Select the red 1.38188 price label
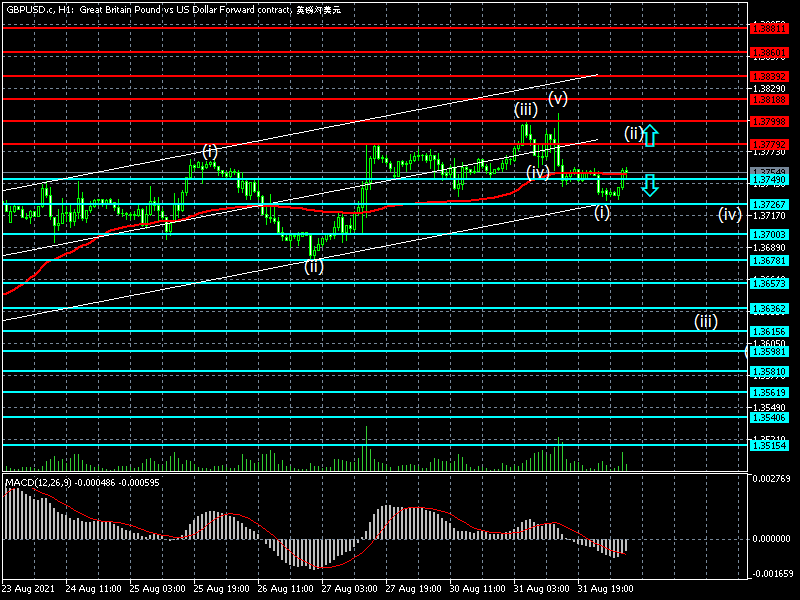The height and width of the screenshot is (600, 800). [x=769, y=100]
